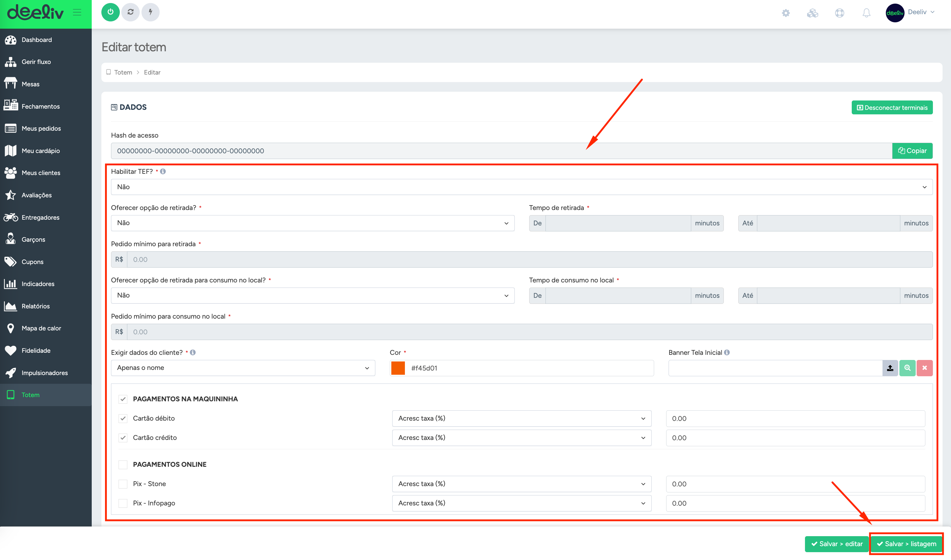
Task: Remove the banner with the red X
Action: 924,368
